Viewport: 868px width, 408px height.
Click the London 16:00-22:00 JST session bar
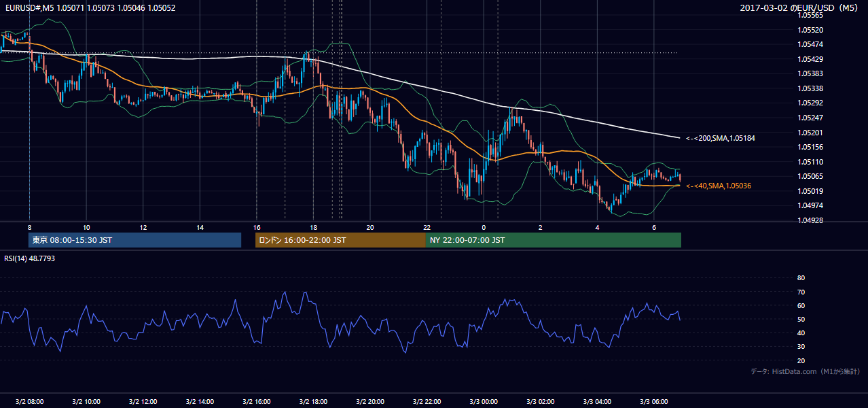[x=340, y=240]
